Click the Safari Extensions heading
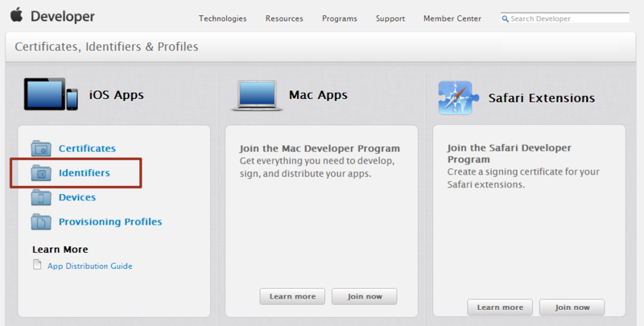The image size is (644, 326). click(x=541, y=98)
